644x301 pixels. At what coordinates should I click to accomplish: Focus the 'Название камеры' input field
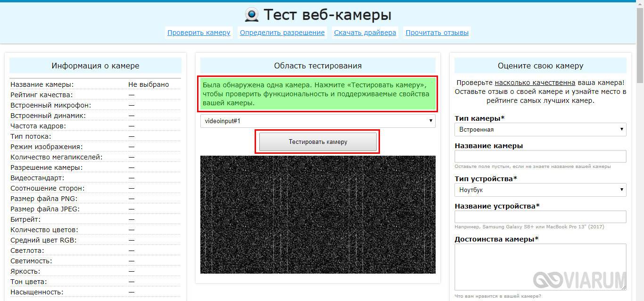click(540, 157)
